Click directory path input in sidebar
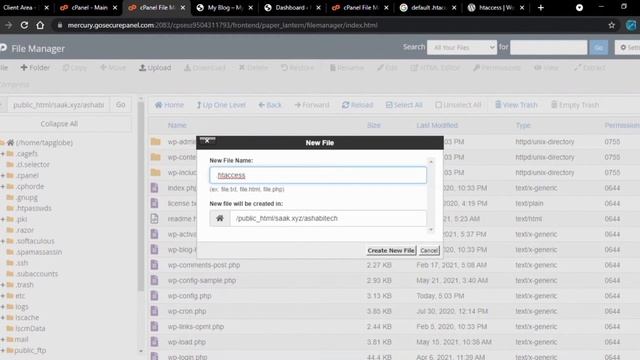The image size is (640, 360). [58, 105]
